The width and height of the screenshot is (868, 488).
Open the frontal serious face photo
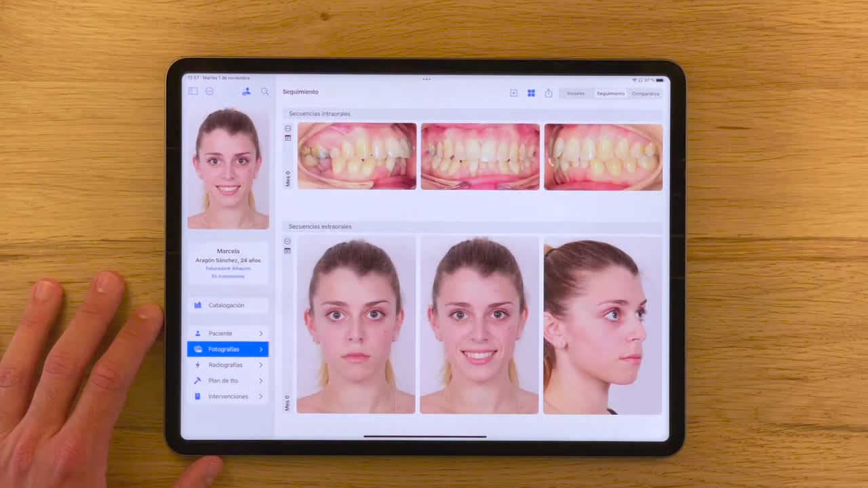356,325
